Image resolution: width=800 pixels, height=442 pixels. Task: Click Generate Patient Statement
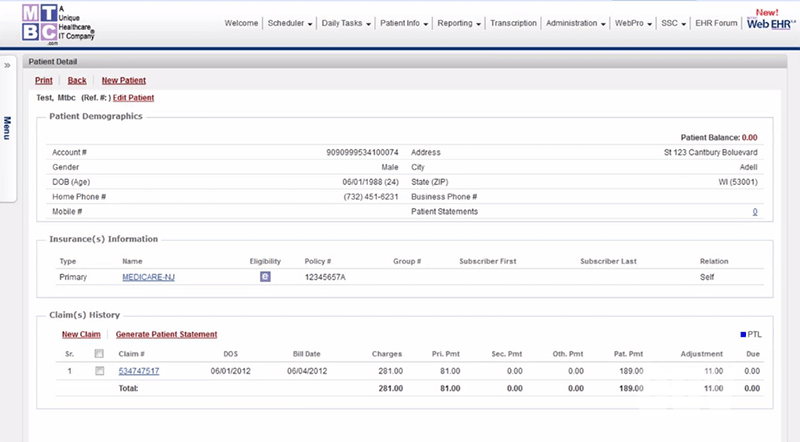click(166, 334)
